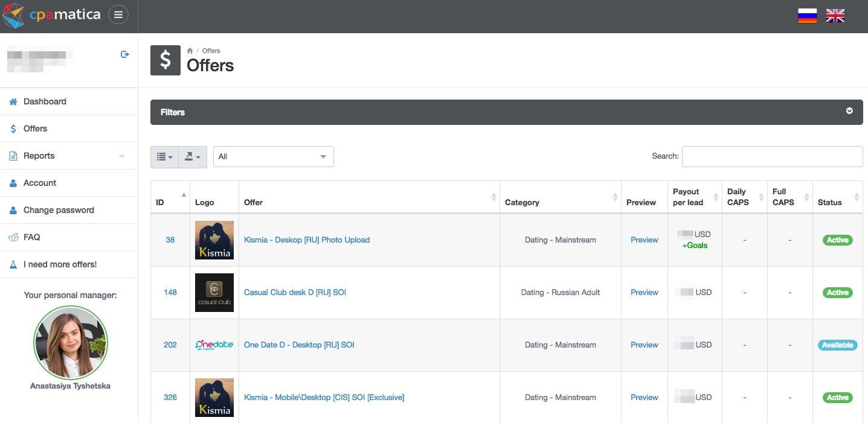Viewport: 868px width, 423px height.
Task: Open the All category dropdown
Action: pos(273,157)
